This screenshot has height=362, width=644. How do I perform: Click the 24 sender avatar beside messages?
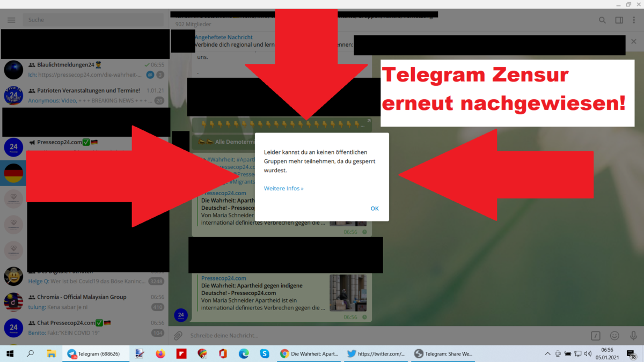(x=181, y=315)
